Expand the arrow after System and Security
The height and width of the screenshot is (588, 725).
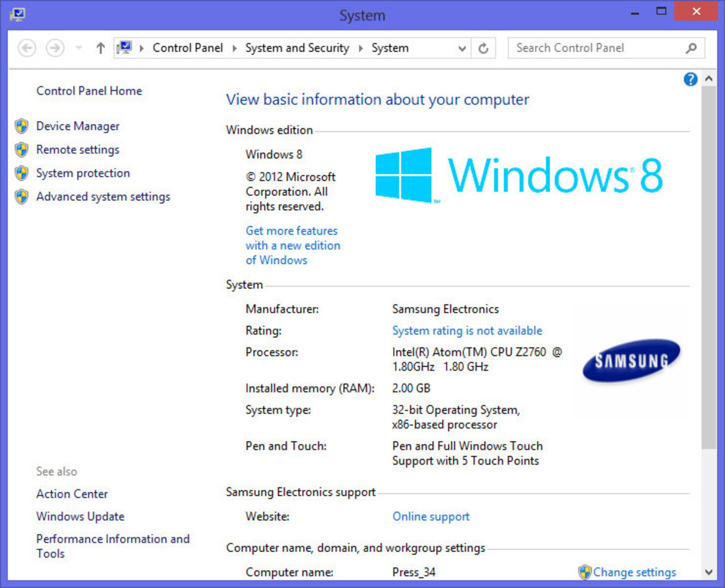click(x=361, y=48)
